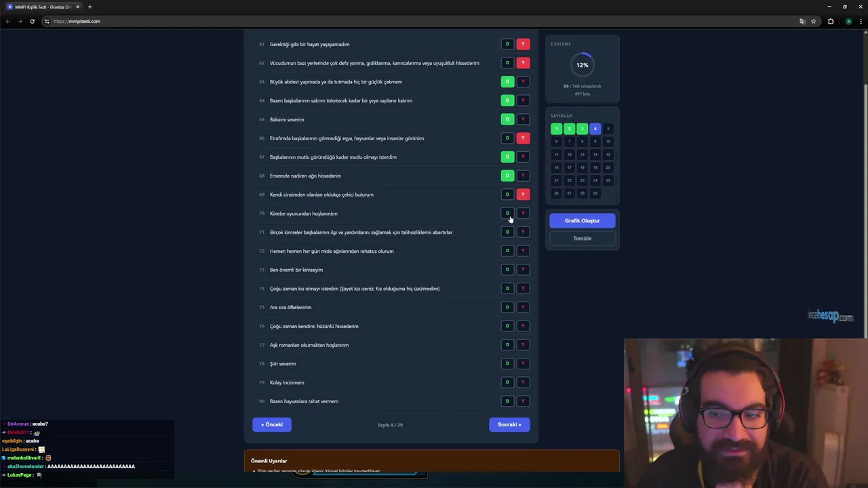The width and height of the screenshot is (868, 488).
Task: Answer D for question 77 Aşk romanları
Action: click(507, 345)
